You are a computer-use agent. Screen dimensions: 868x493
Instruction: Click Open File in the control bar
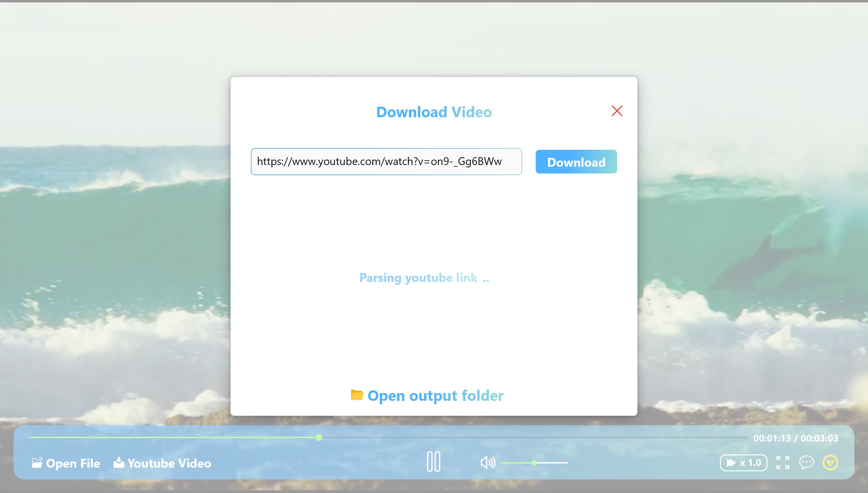(66, 463)
